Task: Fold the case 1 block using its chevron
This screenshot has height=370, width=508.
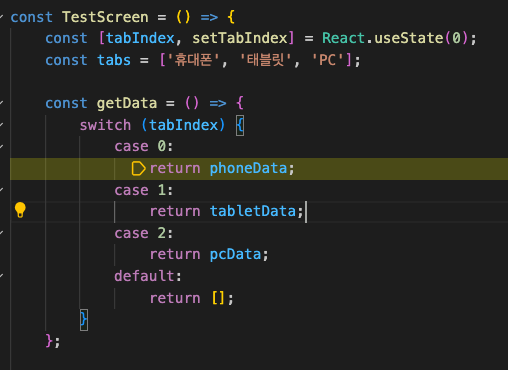Action: pyautogui.click(x=2, y=189)
